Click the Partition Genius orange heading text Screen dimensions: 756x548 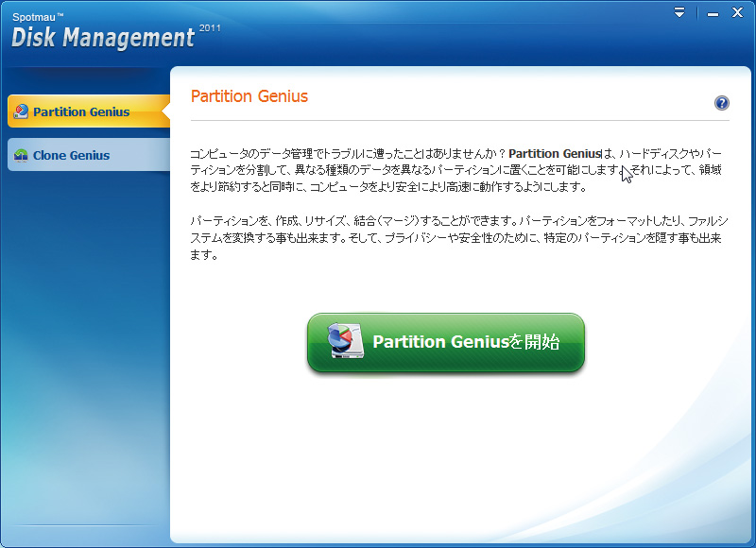pos(249,96)
